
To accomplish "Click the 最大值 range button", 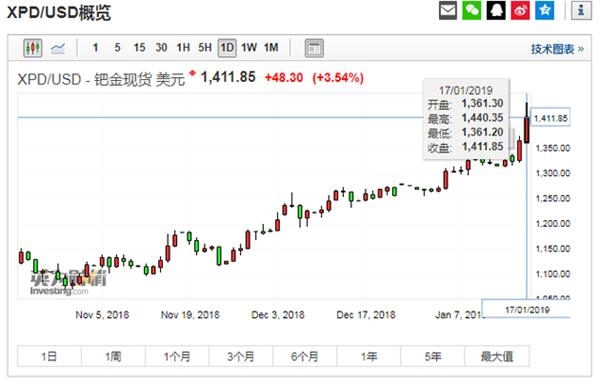I will click(497, 356).
